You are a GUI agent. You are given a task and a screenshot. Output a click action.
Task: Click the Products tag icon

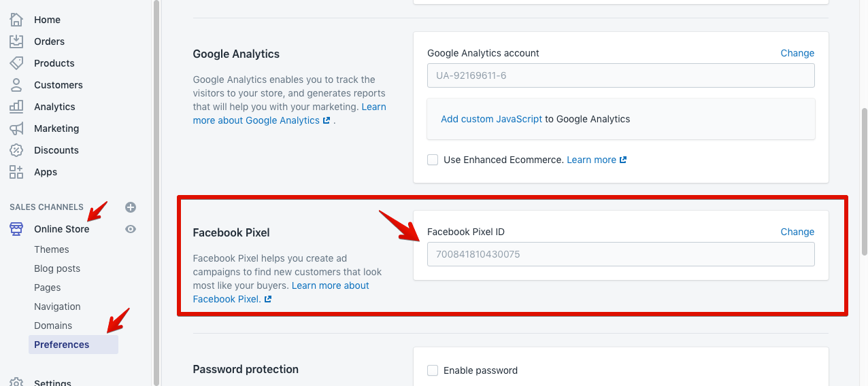(16, 63)
